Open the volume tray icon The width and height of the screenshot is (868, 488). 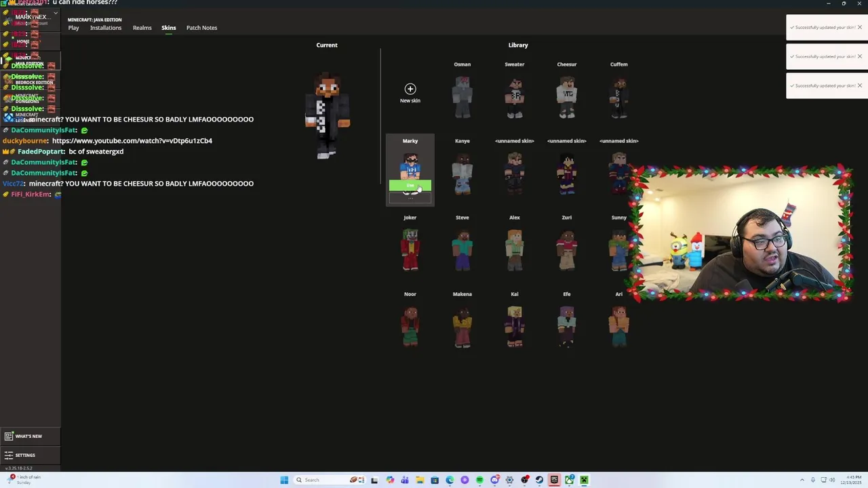point(832,480)
